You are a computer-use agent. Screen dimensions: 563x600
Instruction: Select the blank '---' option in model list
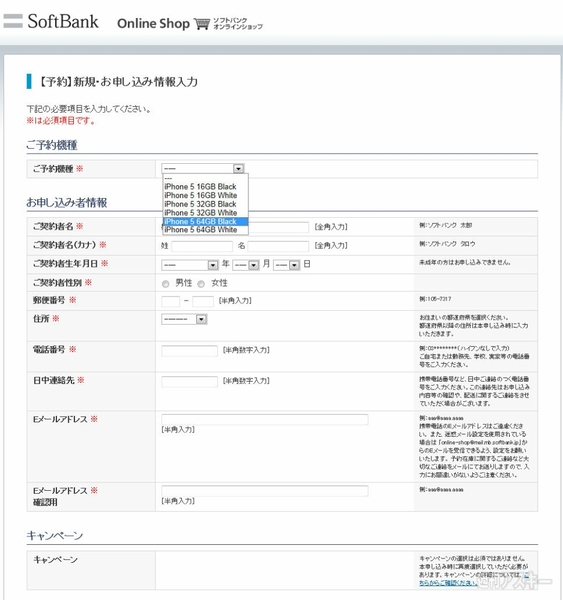click(206, 178)
